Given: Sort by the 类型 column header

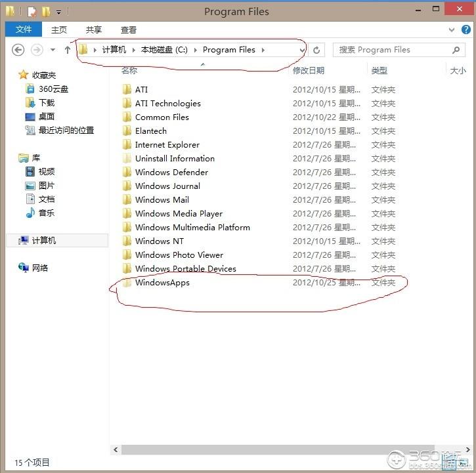Looking at the screenshot, I should pyautogui.click(x=379, y=70).
